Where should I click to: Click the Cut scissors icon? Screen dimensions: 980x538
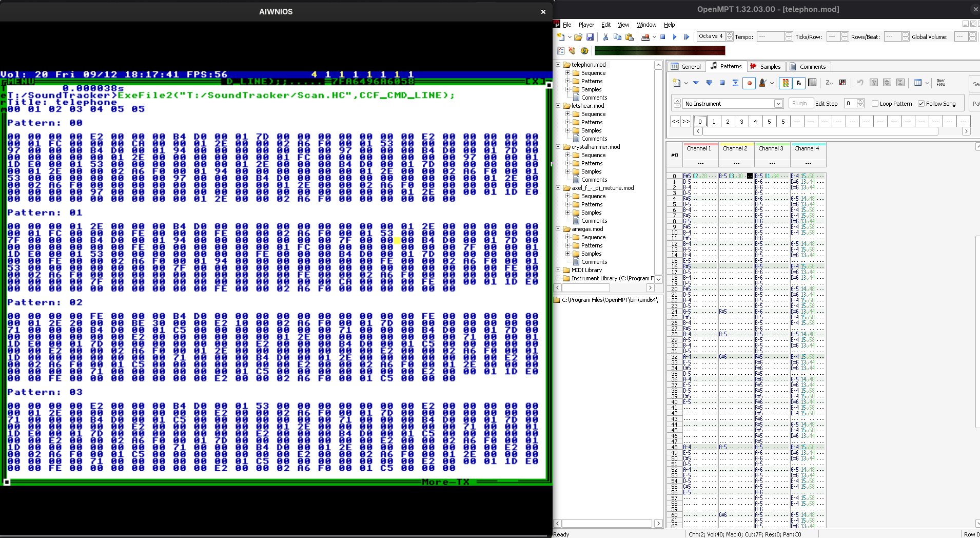click(605, 37)
